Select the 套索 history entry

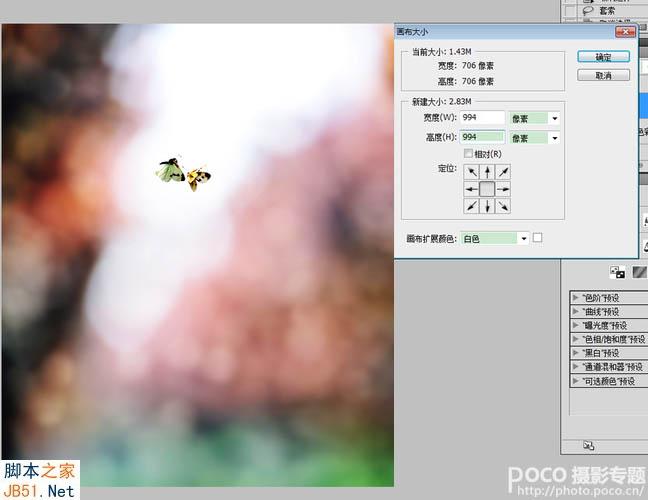[x=606, y=11]
